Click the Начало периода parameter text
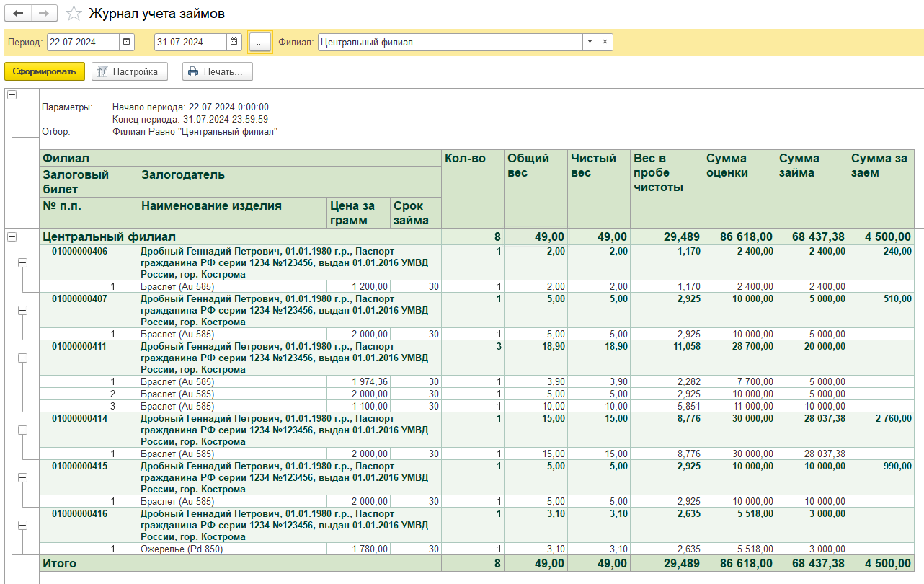This screenshot has width=924, height=584. [x=190, y=107]
